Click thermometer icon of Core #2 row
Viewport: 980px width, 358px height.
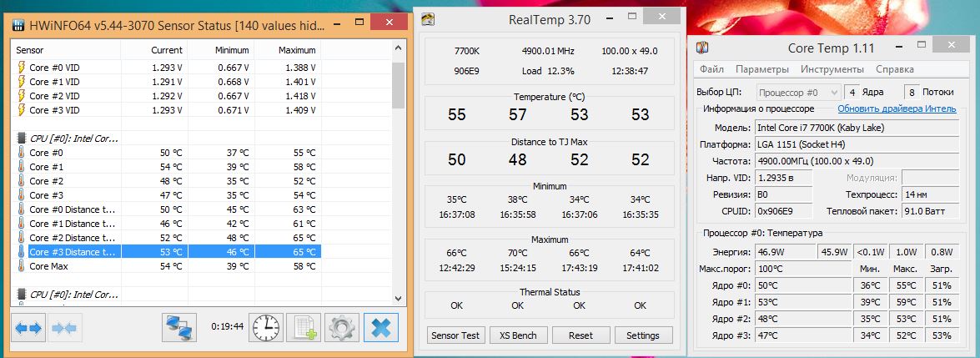(x=22, y=181)
